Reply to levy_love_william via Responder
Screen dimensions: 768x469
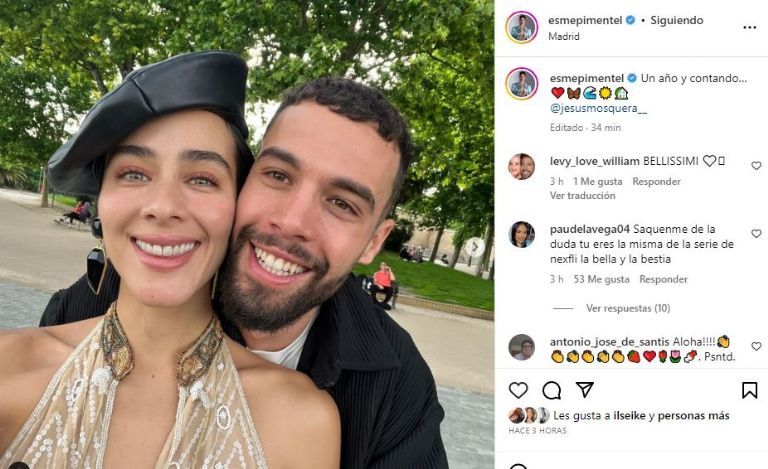tap(656, 182)
